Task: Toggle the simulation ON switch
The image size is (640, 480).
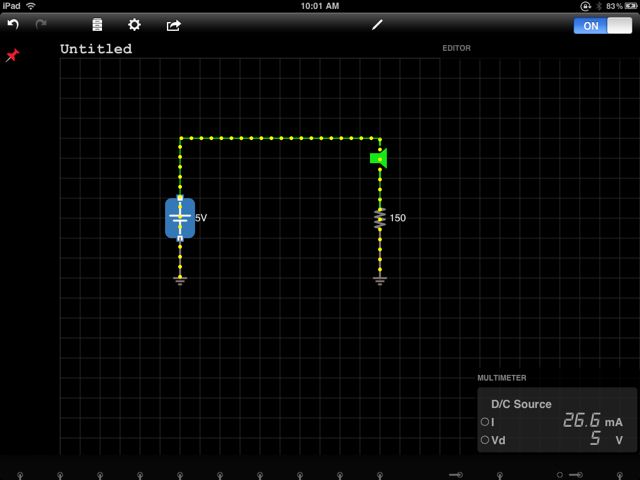Action: click(602, 26)
